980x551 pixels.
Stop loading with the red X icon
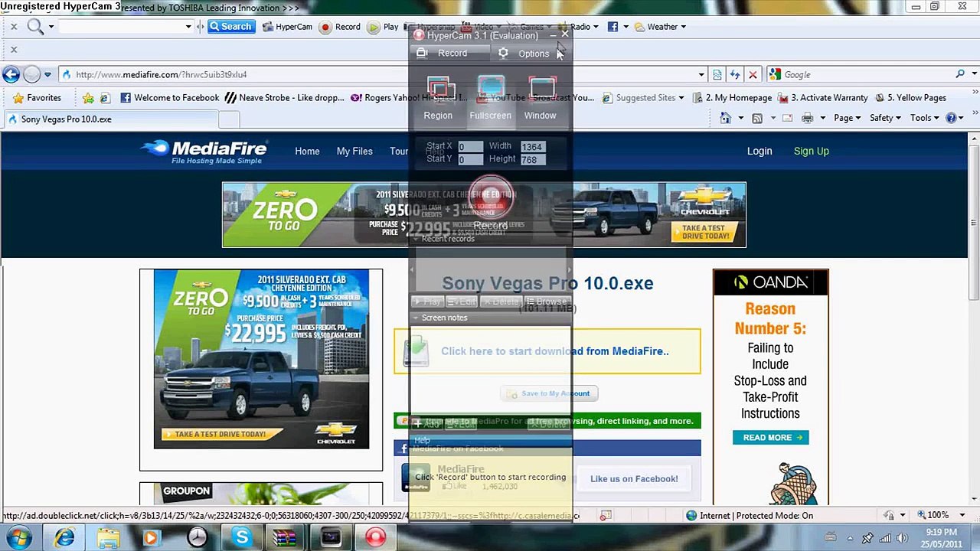[753, 74]
